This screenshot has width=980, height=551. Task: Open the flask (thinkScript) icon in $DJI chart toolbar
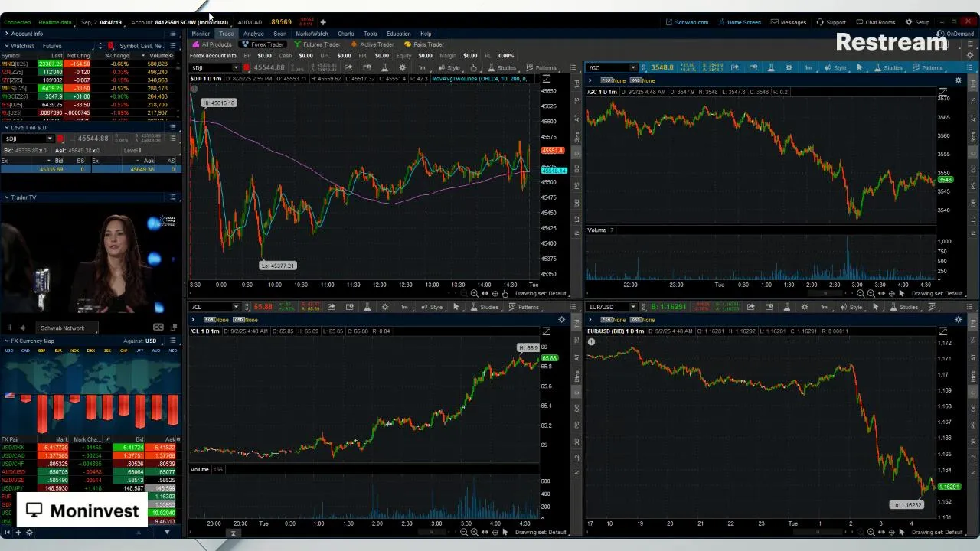coord(384,67)
